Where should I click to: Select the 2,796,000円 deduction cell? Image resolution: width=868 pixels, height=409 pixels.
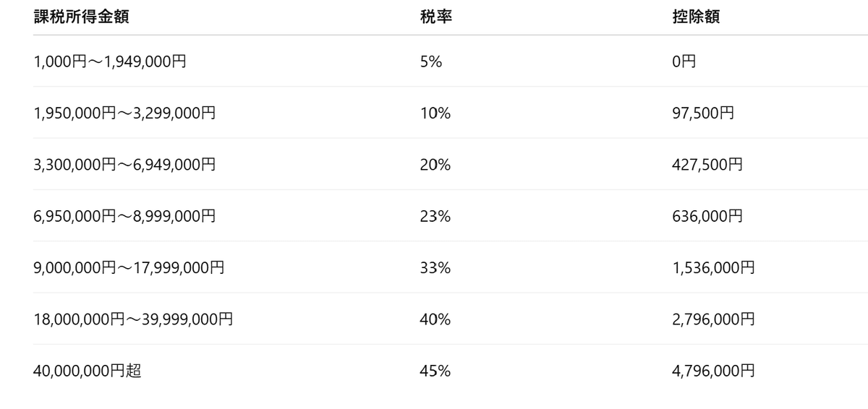click(713, 319)
